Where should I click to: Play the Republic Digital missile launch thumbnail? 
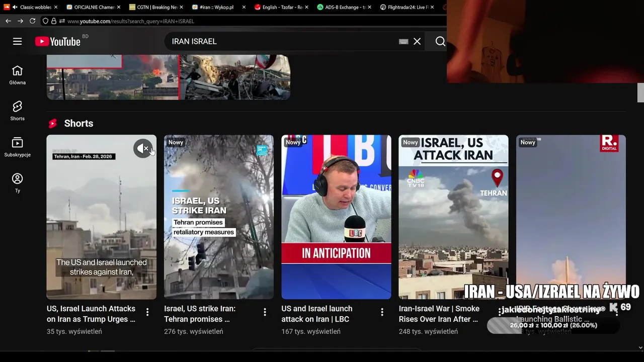click(571, 217)
